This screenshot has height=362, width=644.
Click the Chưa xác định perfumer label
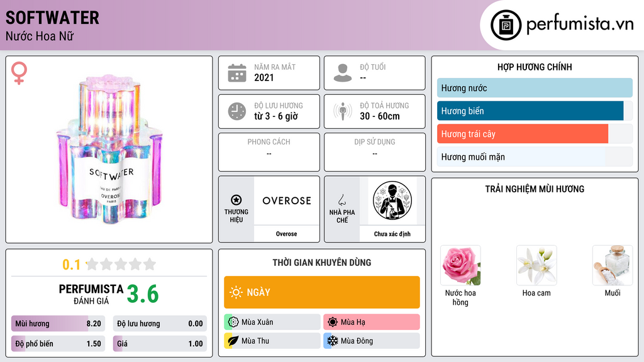tap(392, 234)
